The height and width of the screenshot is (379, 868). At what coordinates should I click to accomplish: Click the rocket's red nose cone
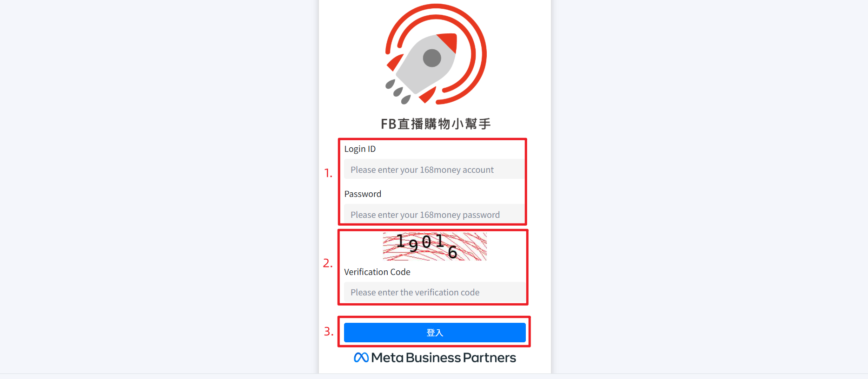point(447,42)
